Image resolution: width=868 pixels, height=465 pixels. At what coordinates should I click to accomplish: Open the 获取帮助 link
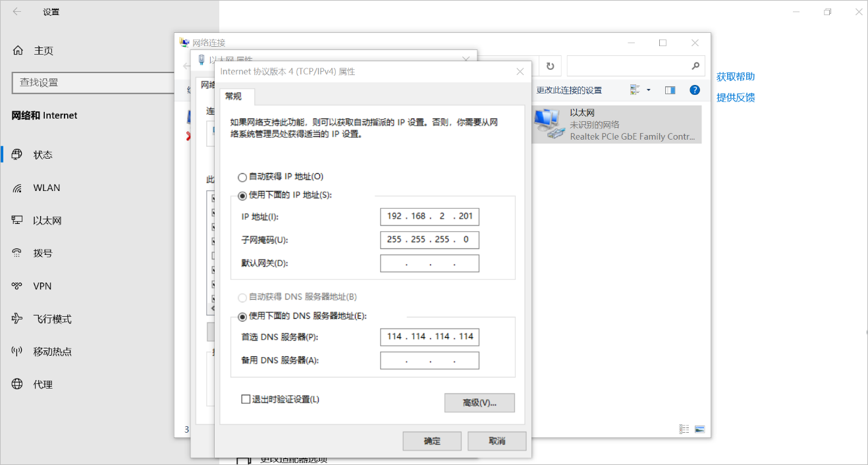click(x=736, y=76)
